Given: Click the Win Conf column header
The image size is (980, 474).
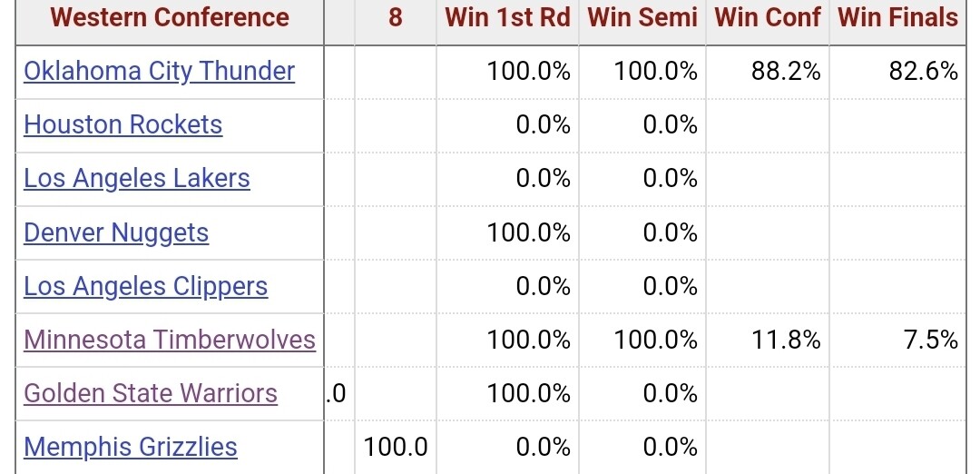Looking at the screenshot, I should coord(768,17).
